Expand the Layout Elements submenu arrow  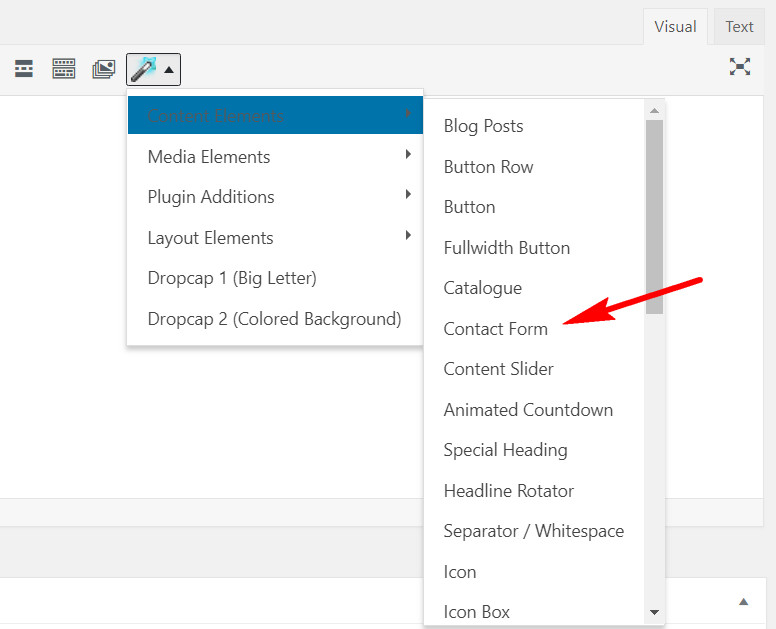point(408,235)
